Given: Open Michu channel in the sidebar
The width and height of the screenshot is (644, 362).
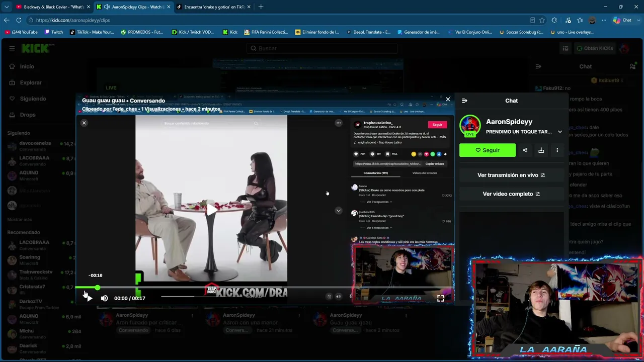Looking at the screenshot, I should 40,334.
